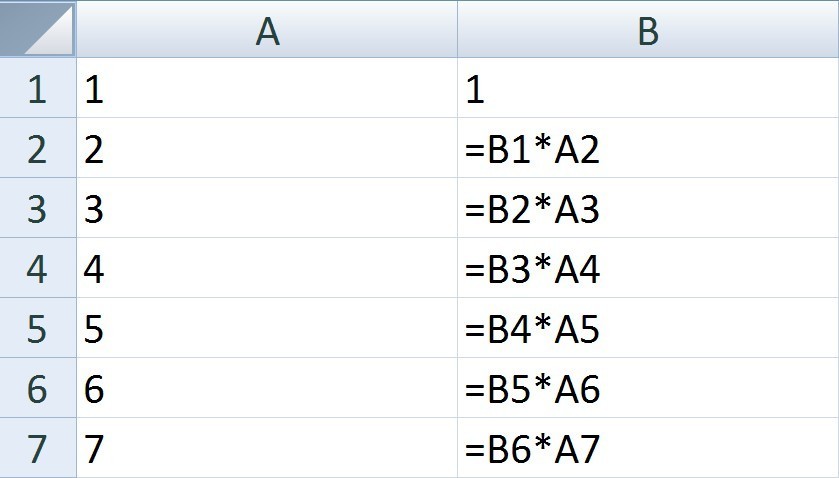Click cell A7 containing 7
The width and height of the screenshot is (839, 478).
click(267, 448)
